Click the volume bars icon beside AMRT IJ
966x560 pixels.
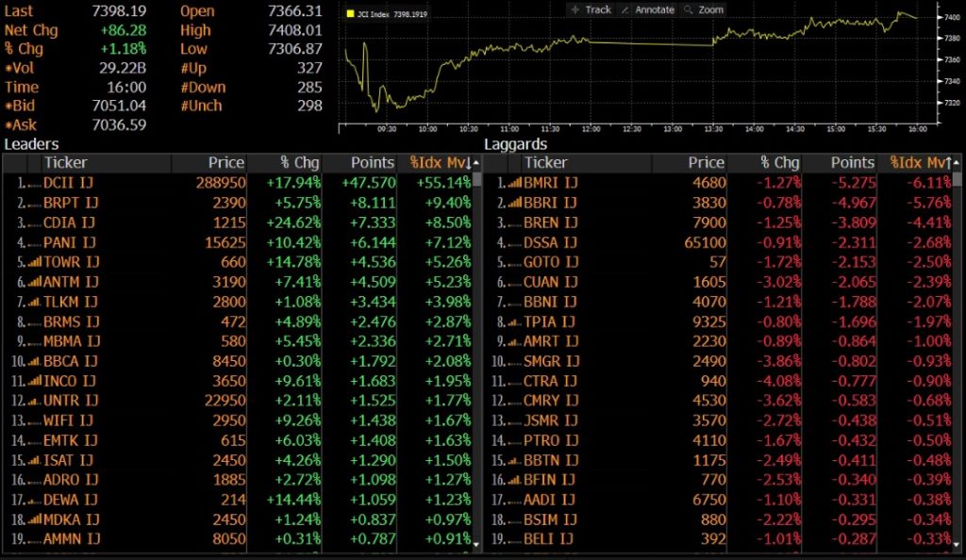click(x=514, y=341)
